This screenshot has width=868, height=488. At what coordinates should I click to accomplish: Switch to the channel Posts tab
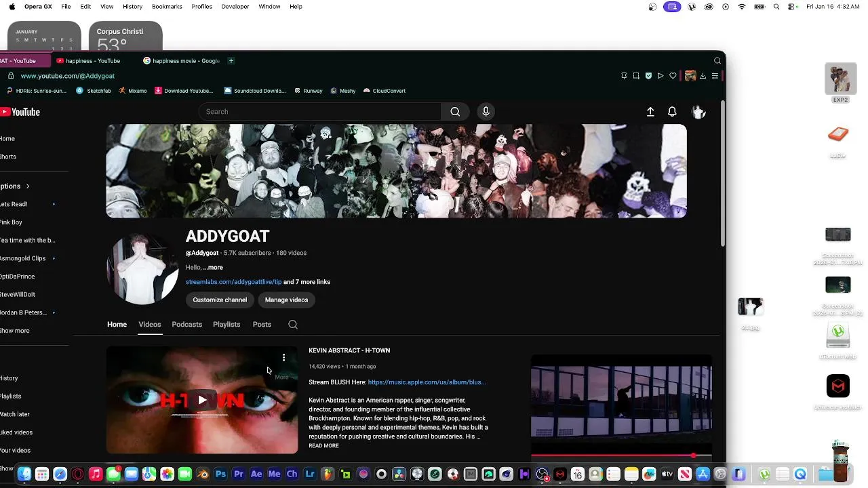(x=262, y=325)
